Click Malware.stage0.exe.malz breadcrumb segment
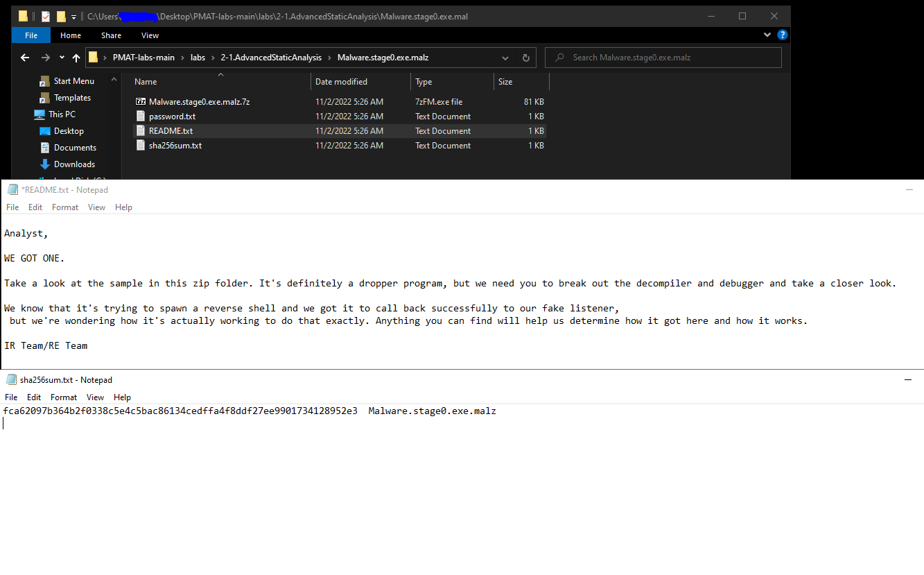924x575 pixels. (383, 58)
